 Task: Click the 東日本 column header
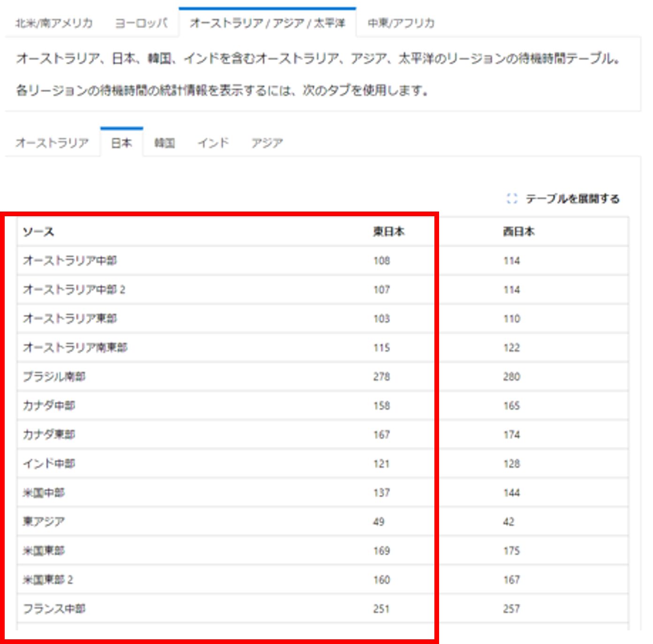[388, 232]
